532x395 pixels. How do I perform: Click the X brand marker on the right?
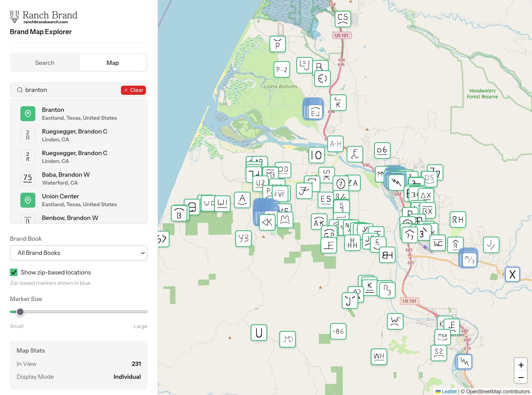click(x=512, y=274)
